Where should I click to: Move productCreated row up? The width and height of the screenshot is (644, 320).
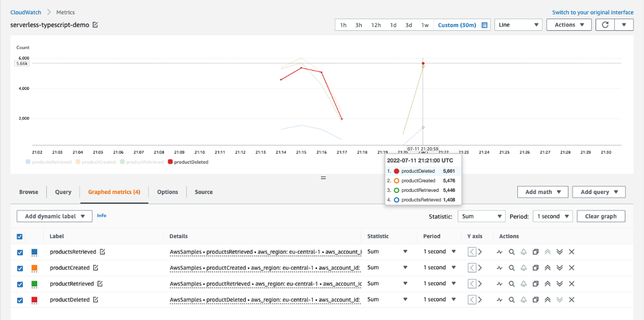(x=547, y=268)
